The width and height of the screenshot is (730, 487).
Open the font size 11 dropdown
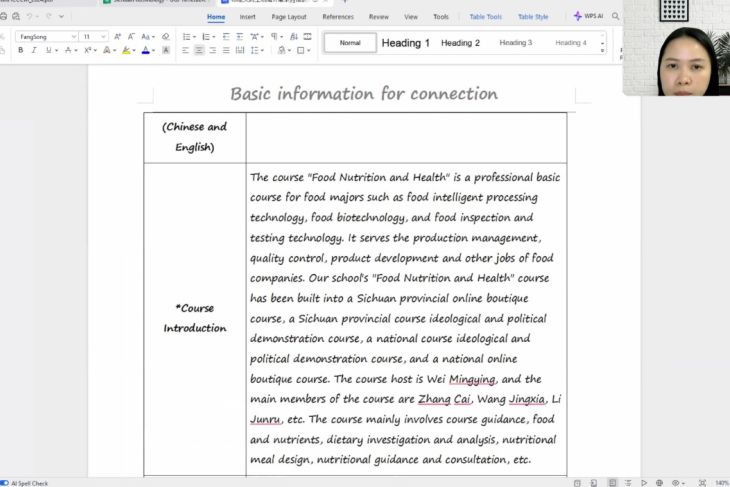[103, 37]
